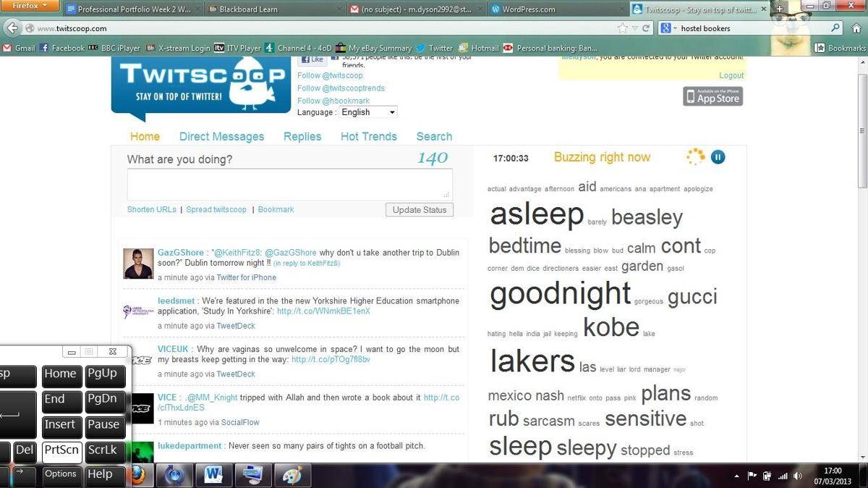Open the Search section
The width and height of the screenshot is (868, 488).
click(434, 136)
